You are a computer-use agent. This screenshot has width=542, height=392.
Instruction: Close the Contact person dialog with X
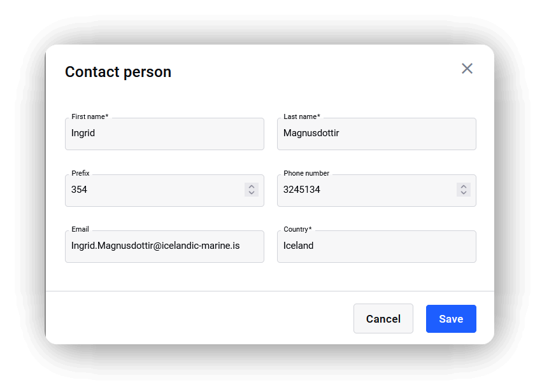467,68
